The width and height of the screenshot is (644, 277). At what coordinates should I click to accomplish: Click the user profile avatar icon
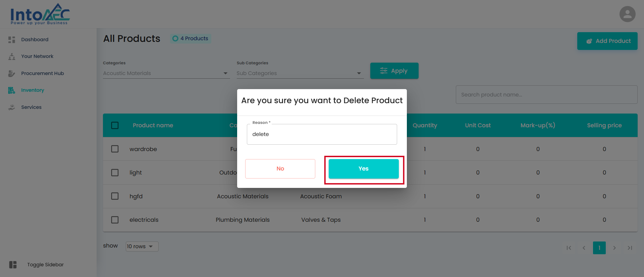(x=627, y=14)
